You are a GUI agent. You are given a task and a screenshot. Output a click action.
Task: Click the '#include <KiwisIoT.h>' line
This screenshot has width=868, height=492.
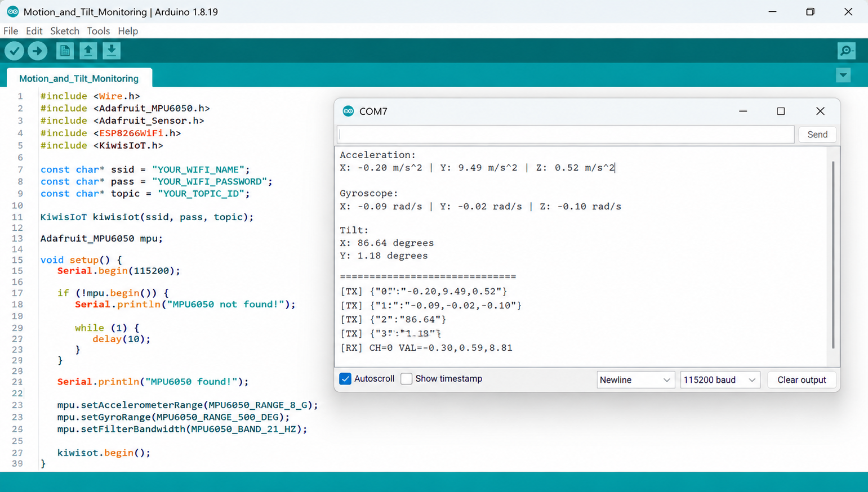[102, 145]
